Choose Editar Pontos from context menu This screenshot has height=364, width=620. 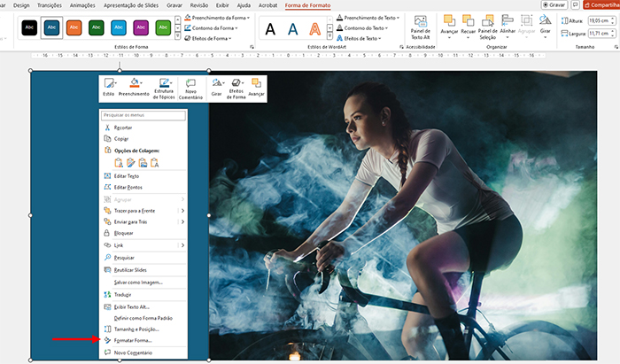click(x=143, y=187)
